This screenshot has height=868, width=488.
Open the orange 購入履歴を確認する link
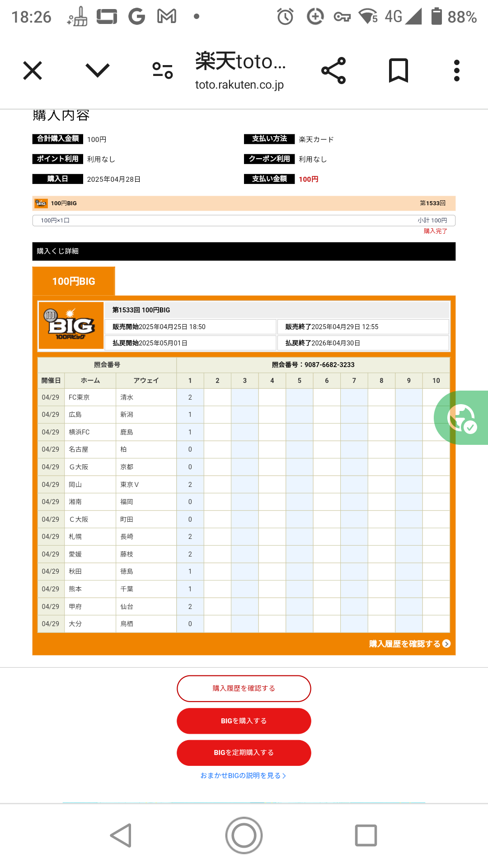(409, 644)
